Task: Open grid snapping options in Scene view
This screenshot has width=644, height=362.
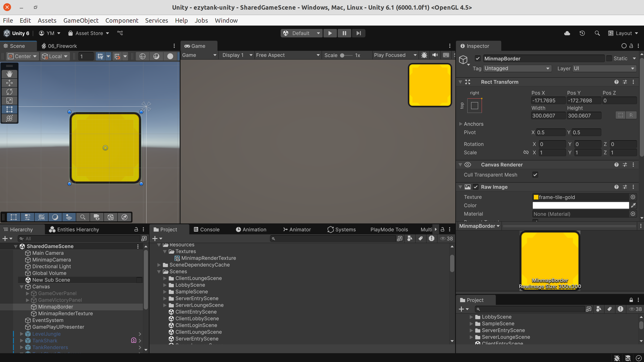Action: (x=125, y=56)
